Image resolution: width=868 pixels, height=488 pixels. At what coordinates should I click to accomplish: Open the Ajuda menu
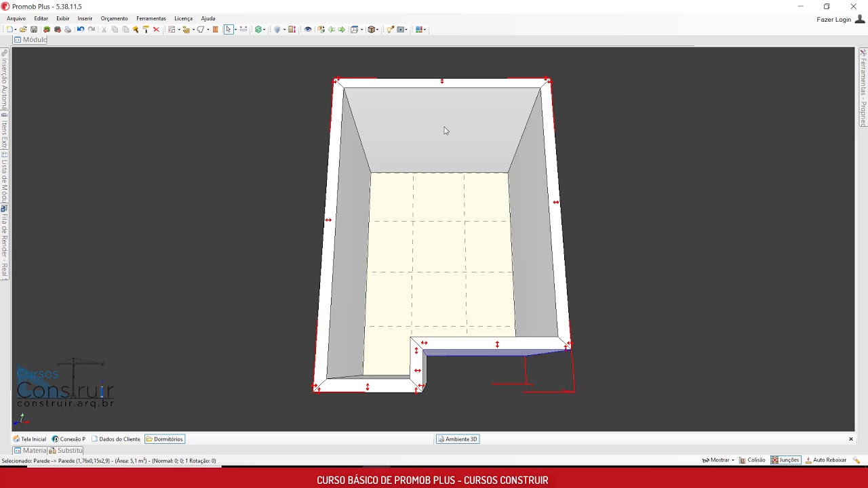(x=208, y=18)
